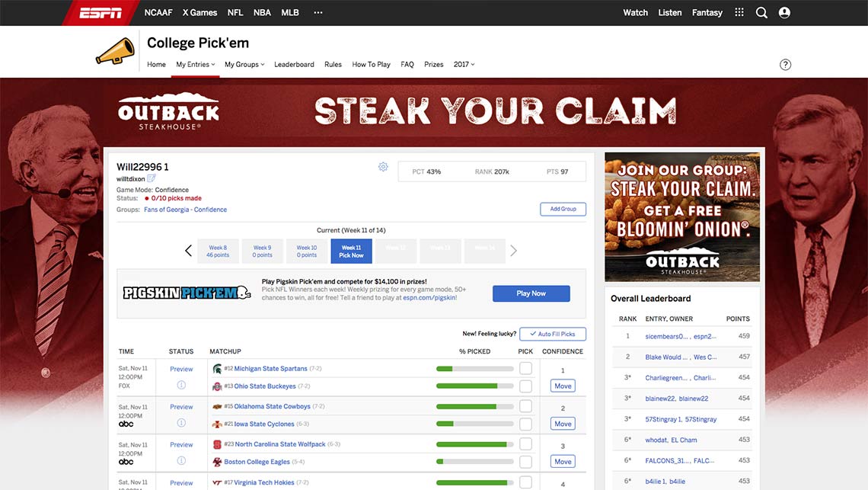Select Week 10 0 points tab

307,251
